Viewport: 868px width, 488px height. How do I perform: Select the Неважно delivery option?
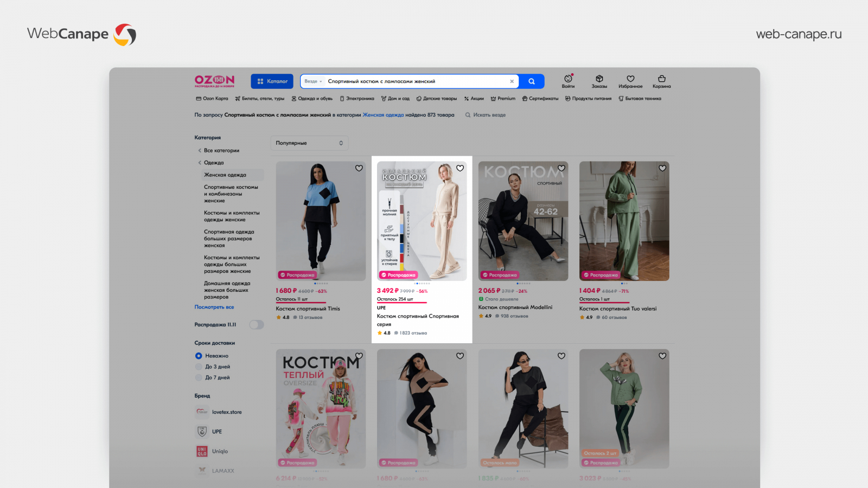click(199, 356)
